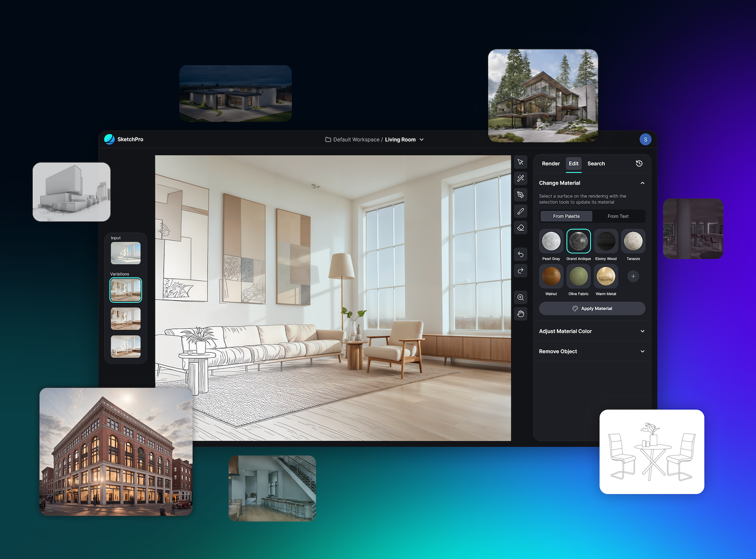Open the history clock icon
The width and height of the screenshot is (756, 559).
(639, 163)
